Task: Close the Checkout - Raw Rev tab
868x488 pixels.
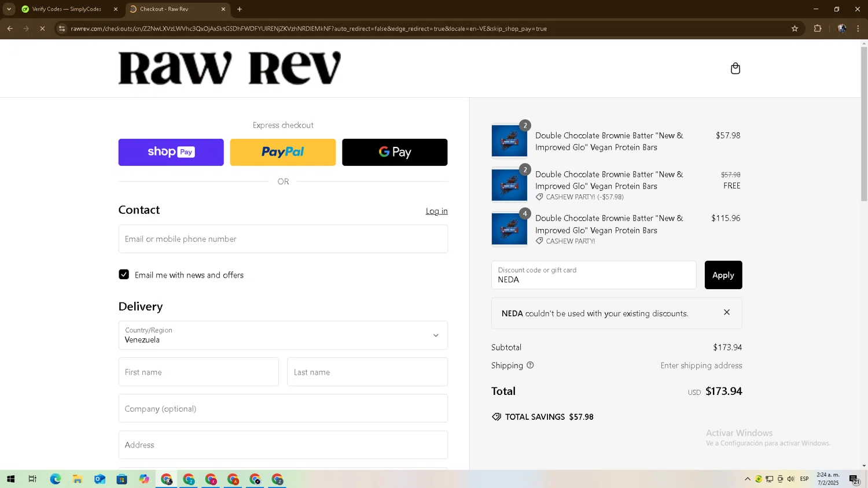Action: pos(223,9)
